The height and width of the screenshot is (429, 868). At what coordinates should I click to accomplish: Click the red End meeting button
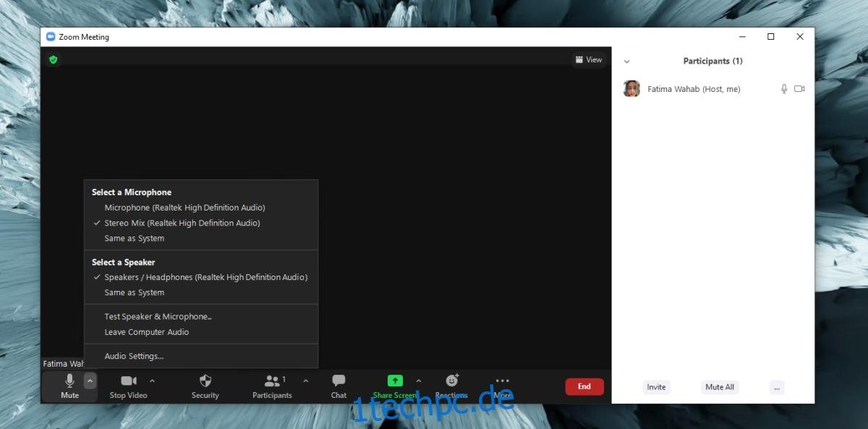pos(584,386)
